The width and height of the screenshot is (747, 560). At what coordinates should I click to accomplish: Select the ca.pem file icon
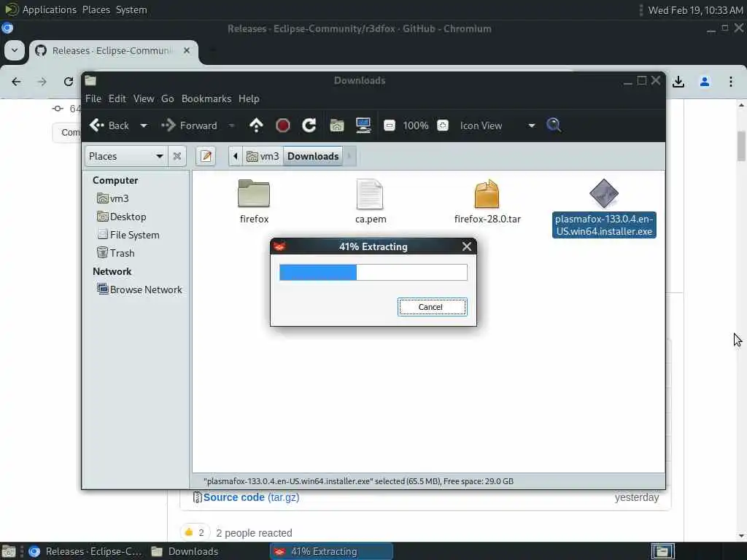(x=370, y=194)
